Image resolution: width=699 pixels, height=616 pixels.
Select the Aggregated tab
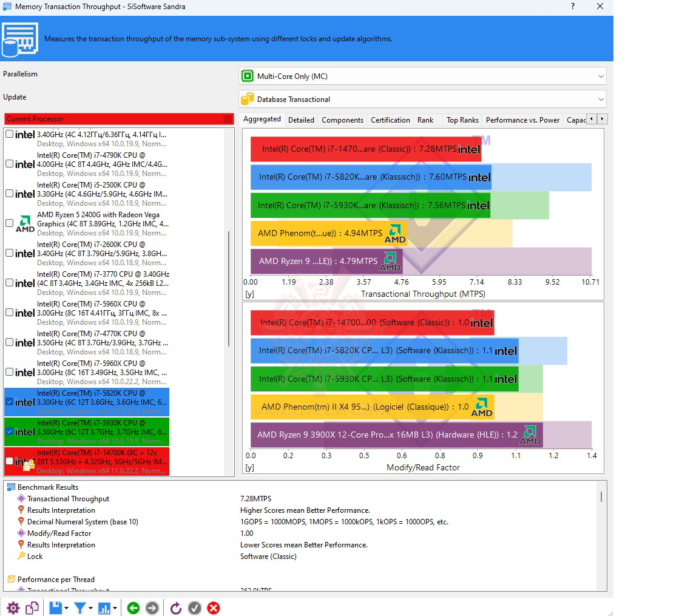[x=262, y=119]
